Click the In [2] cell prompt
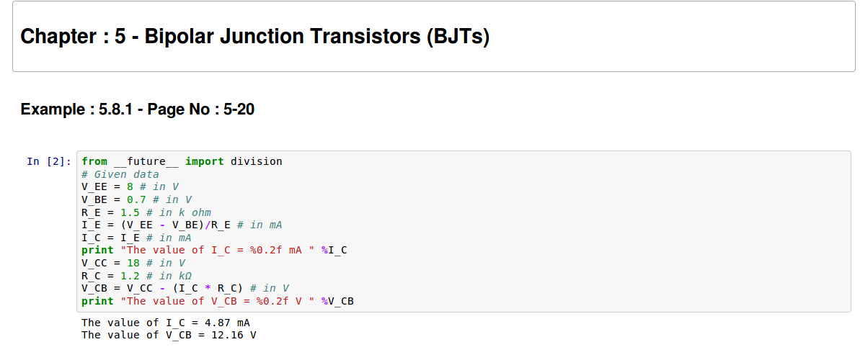868x355 pixels. (x=48, y=161)
